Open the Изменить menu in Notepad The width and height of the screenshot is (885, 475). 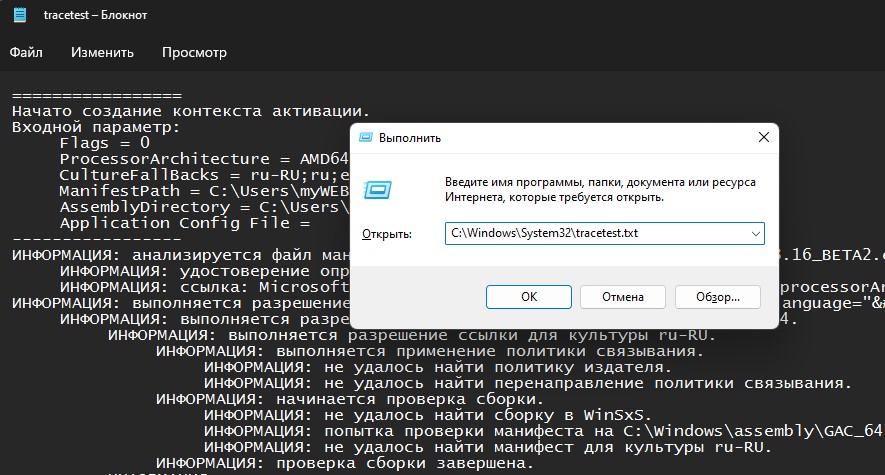coord(102,52)
